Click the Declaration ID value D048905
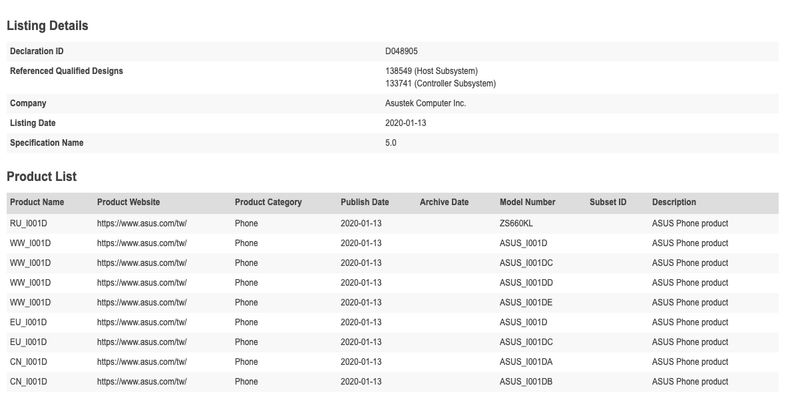 403,51
